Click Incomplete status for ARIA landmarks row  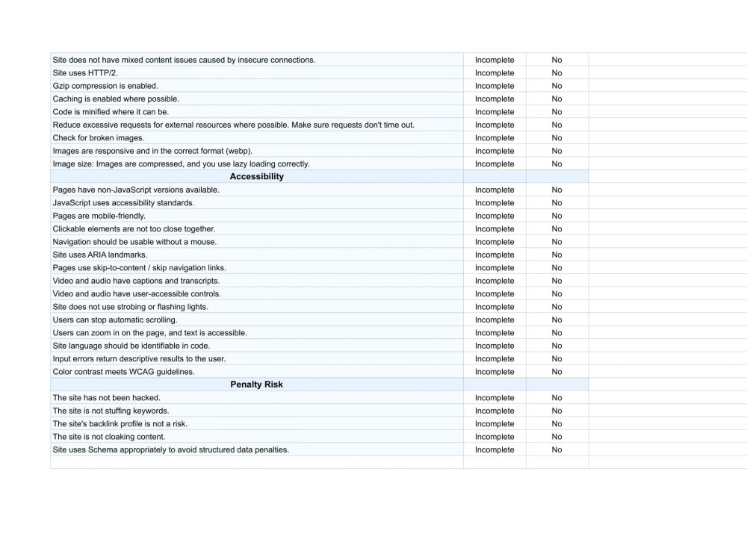(495, 255)
